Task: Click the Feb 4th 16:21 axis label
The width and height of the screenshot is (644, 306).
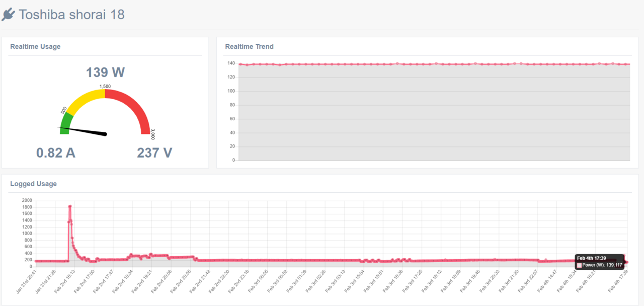Action: [x=587, y=282]
